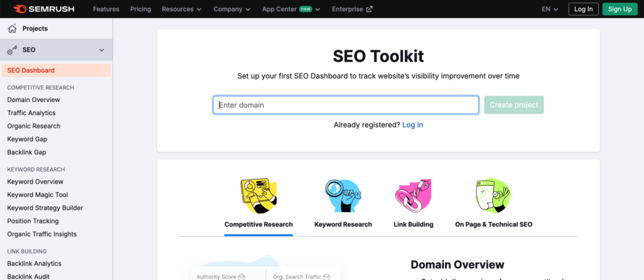Open Keyword Strategy Builder in sidebar

pyautogui.click(x=45, y=208)
